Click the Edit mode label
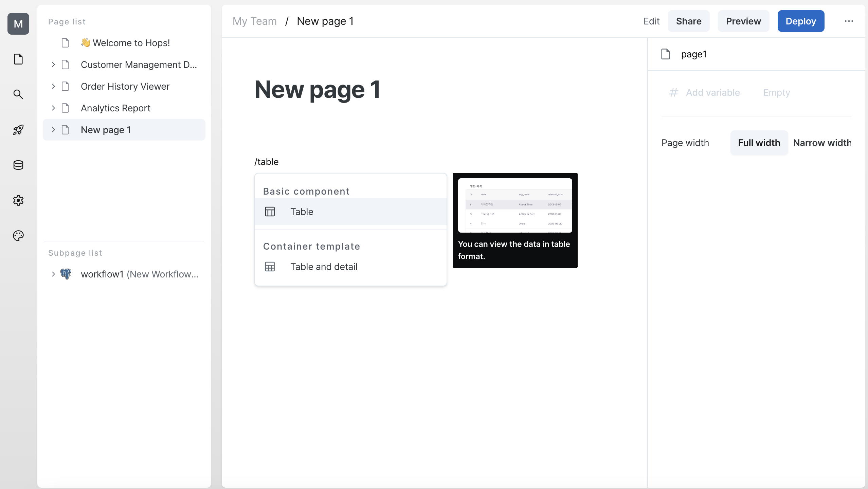This screenshot has width=868, height=489. click(651, 21)
